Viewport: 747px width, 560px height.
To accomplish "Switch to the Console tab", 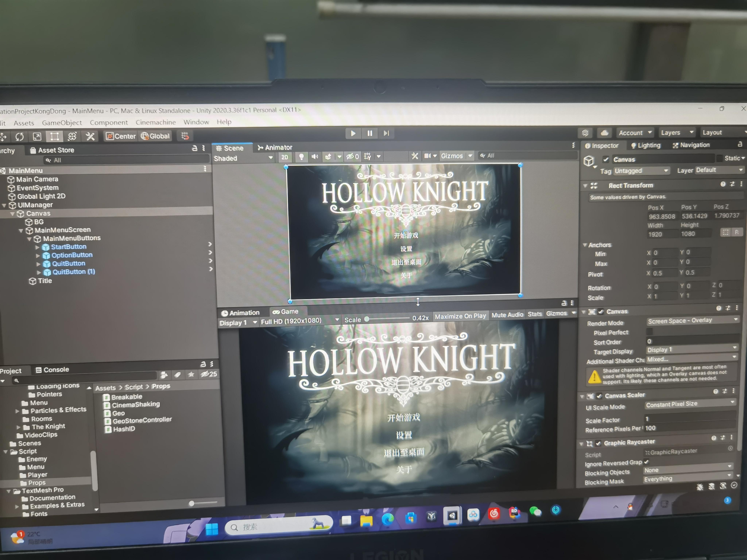I will (x=52, y=370).
